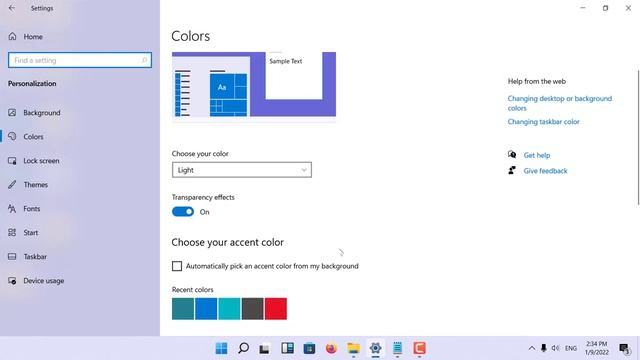
Task: Click the Settings gear taskbar icon
Action: (x=376, y=348)
